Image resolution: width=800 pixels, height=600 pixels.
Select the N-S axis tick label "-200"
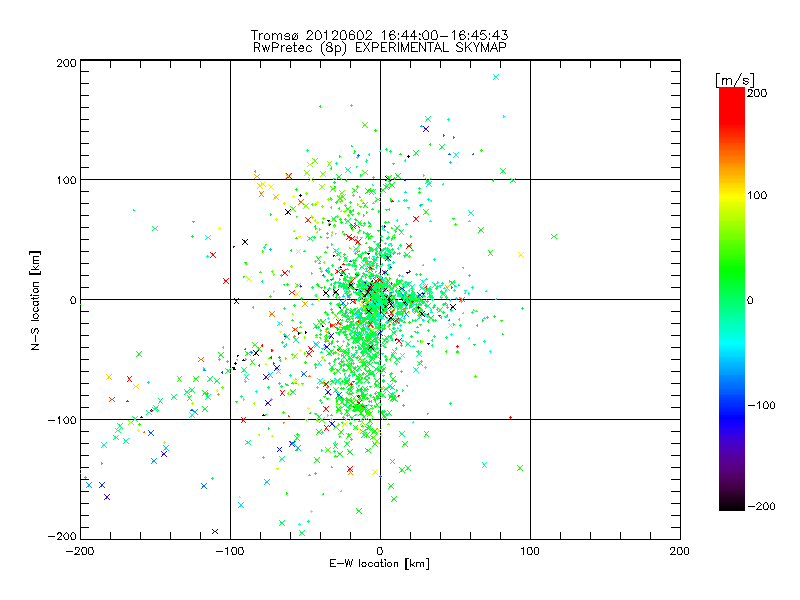pos(62,537)
